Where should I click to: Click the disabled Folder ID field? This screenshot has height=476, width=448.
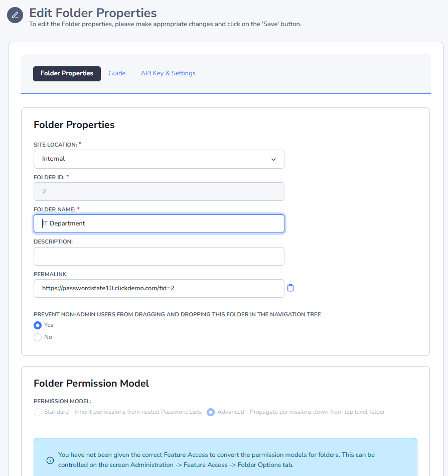(159, 191)
